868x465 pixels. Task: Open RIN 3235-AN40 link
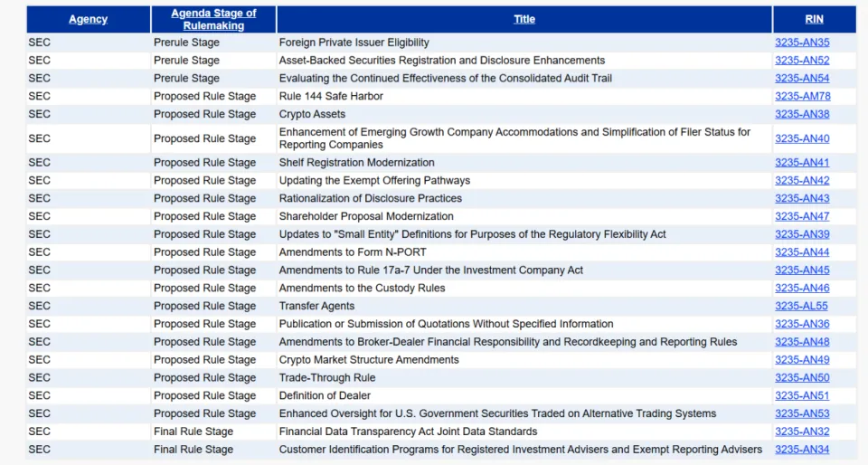[802, 138]
